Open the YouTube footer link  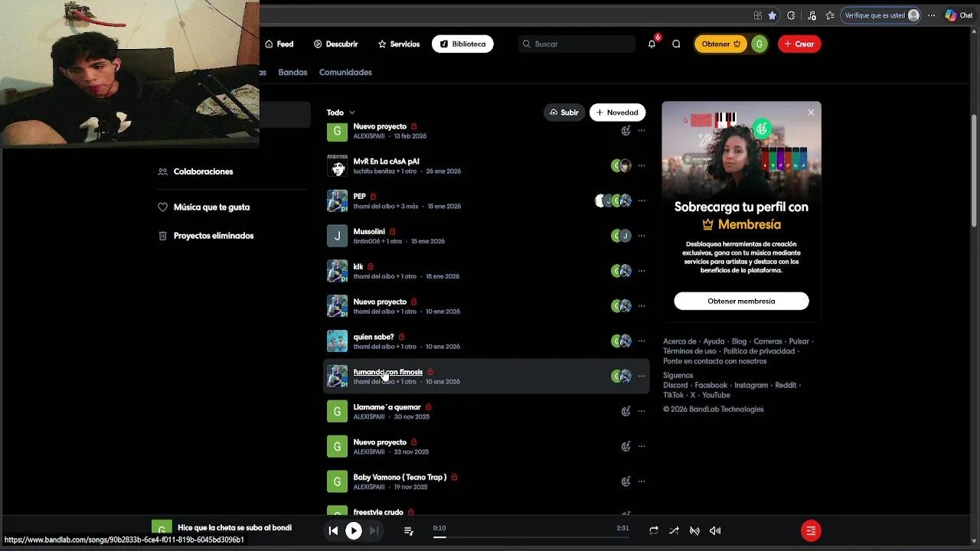coord(716,395)
